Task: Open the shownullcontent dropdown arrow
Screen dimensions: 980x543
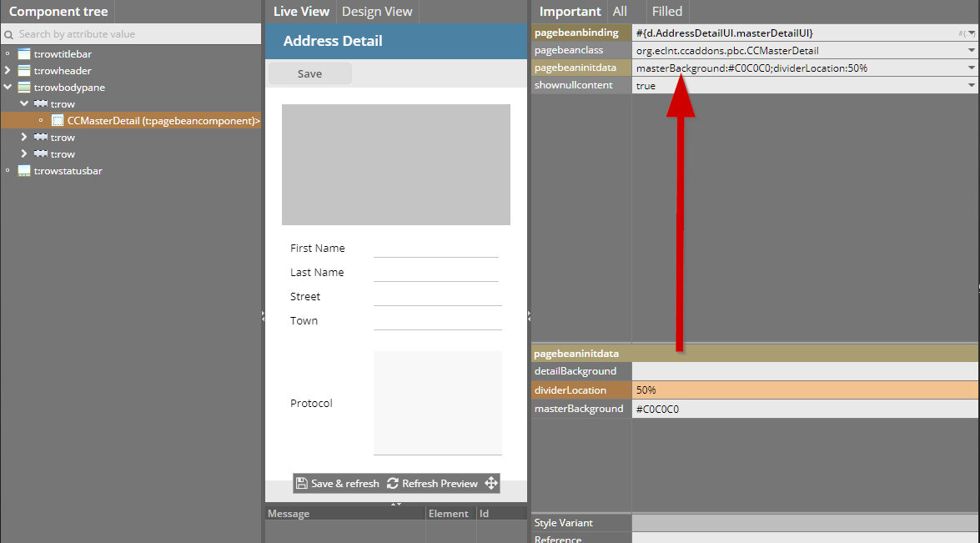Action: (972, 85)
